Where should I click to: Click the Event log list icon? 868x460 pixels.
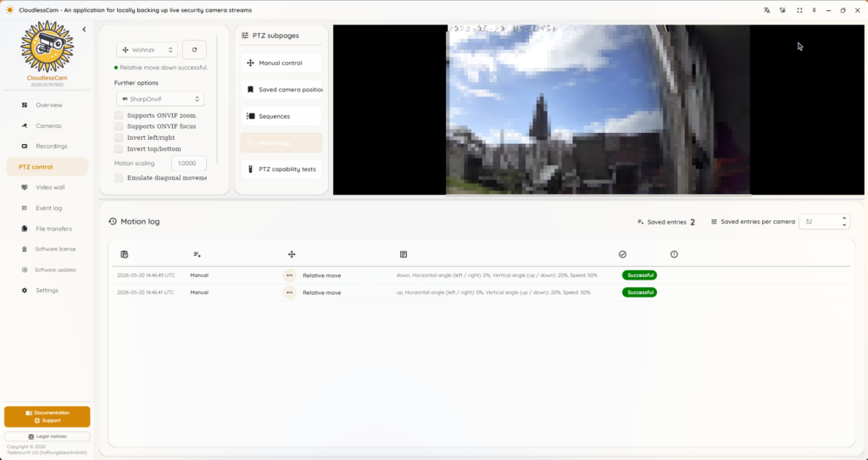point(25,208)
